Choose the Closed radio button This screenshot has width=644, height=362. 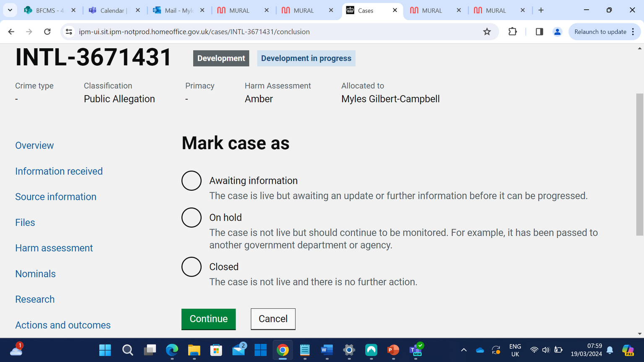pos(192,267)
